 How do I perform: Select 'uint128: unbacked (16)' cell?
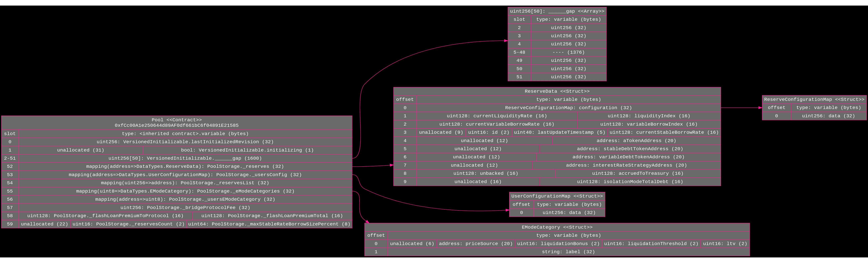[486, 173]
